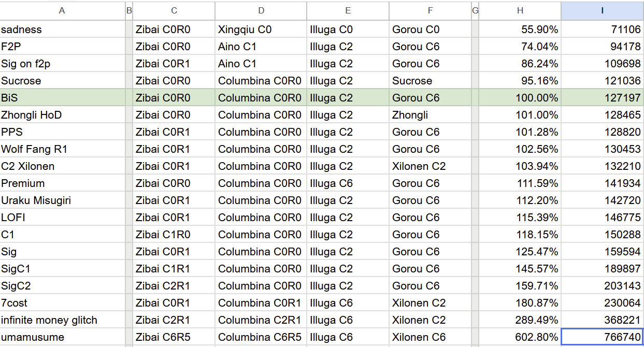644x347 pixels.
Task: Click the selected '766740' cell
Action: click(x=602, y=337)
